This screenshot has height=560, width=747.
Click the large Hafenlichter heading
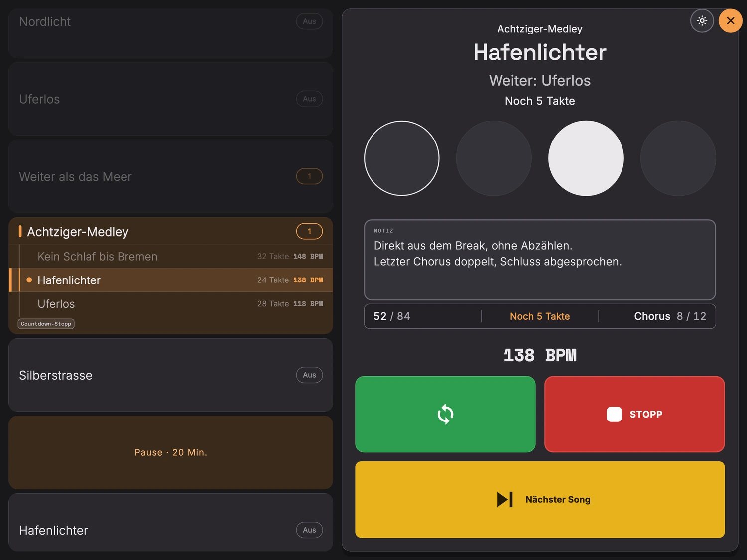540,52
